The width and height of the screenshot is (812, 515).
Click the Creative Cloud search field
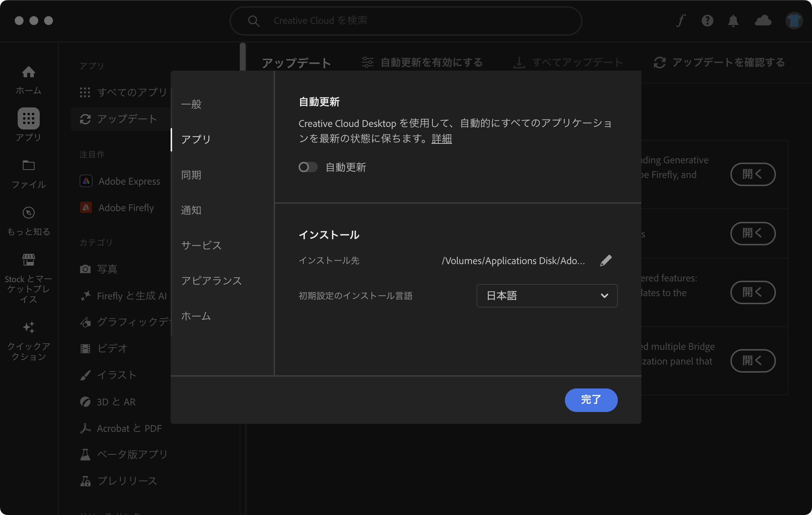[x=406, y=21]
